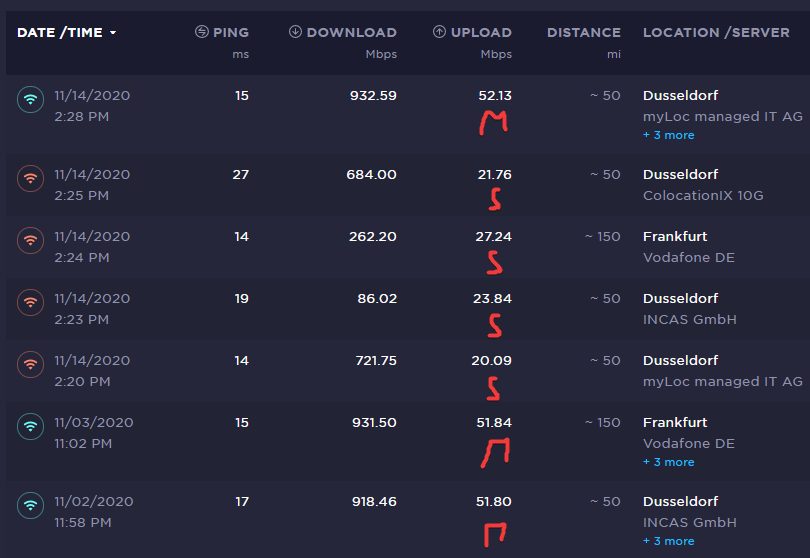Image resolution: width=810 pixels, height=558 pixels.
Task: Click the green Wi-Fi icon for 2:28 PM result
Action: pyautogui.click(x=31, y=100)
